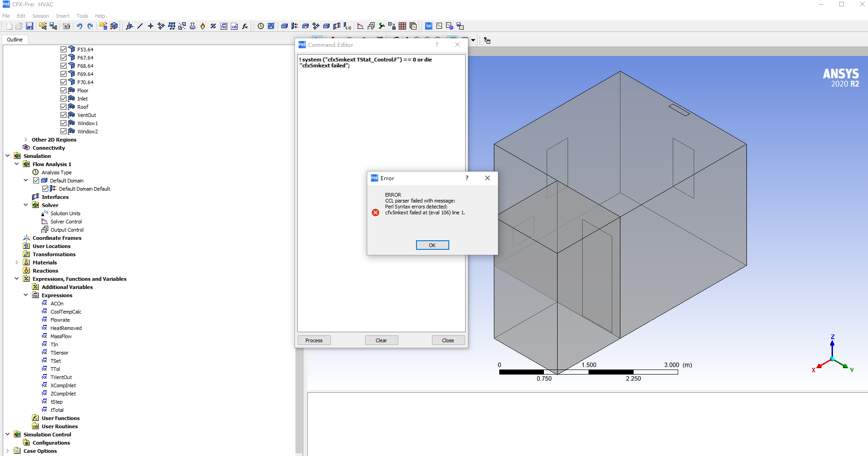The height and width of the screenshot is (456, 868).
Task: Click the 'sub' User Routine icon
Action: coord(234,26)
